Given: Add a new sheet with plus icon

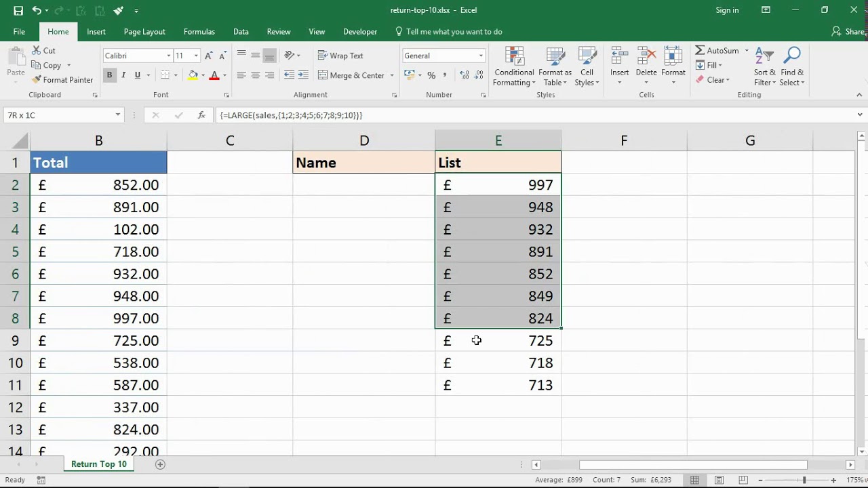Looking at the screenshot, I should coord(160,464).
